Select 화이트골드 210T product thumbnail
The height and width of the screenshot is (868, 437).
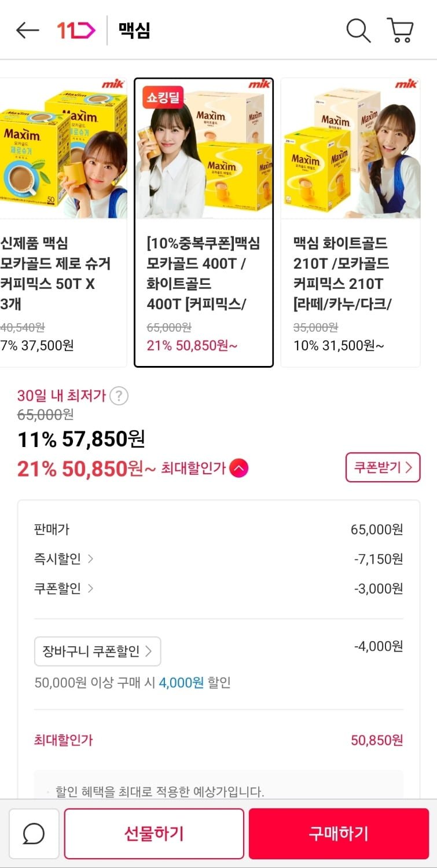tap(350, 148)
